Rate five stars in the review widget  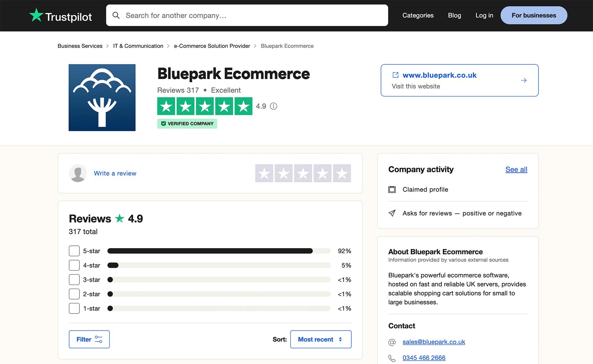pyautogui.click(x=342, y=173)
